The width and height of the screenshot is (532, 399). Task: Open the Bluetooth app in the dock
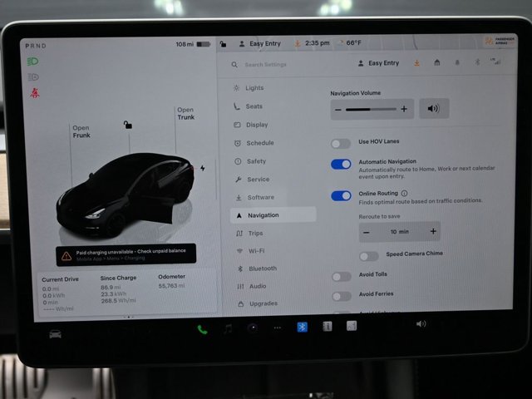(x=302, y=327)
